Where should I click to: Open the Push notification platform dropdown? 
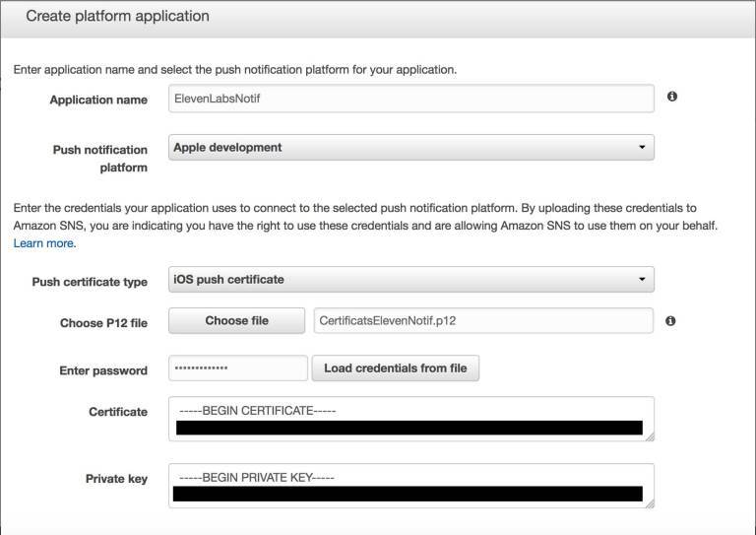pos(411,148)
